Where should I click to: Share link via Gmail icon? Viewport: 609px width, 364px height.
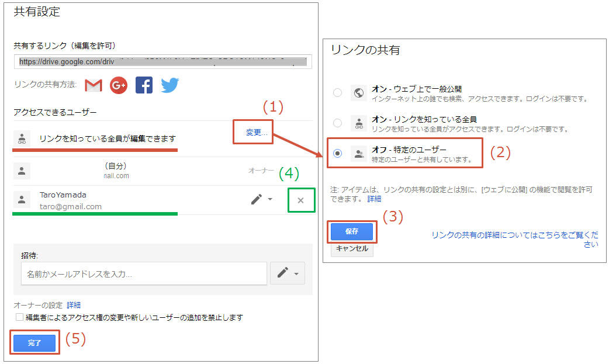[x=93, y=85]
